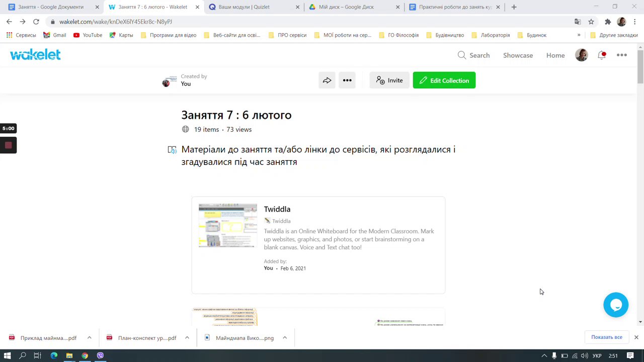The width and height of the screenshot is (644, 362).
Task: Go back in browser
Action: [9, 22]
